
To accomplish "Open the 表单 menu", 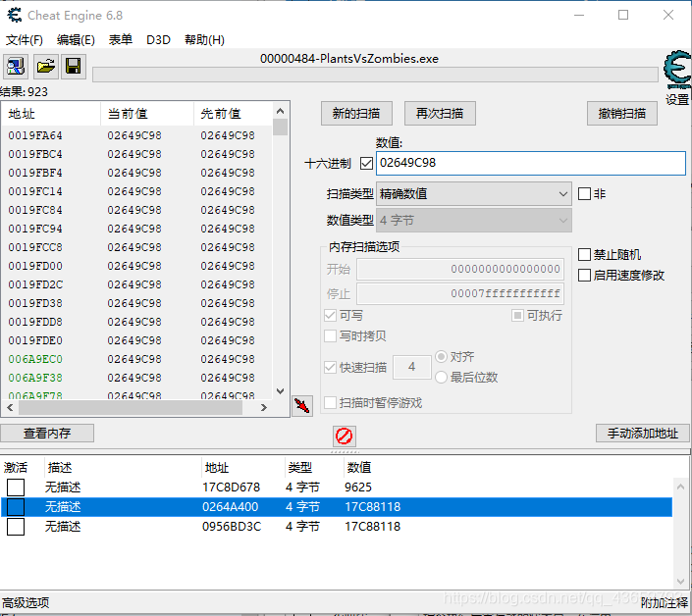I will pyautogui.click(x=121, y=40).
